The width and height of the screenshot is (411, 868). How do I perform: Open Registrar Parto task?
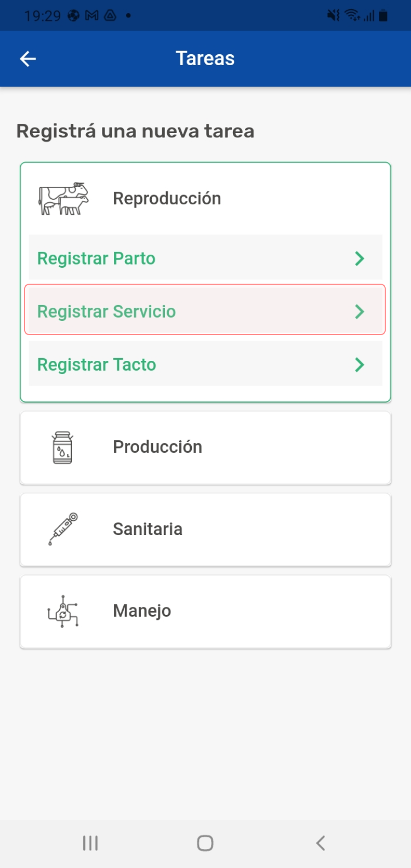pyautogui.click(x=96, y=258)
